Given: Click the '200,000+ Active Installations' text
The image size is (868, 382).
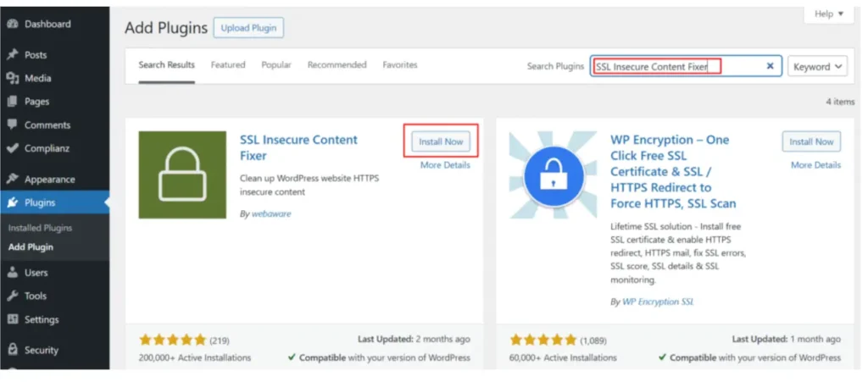Looking at the screenshot, I should pyautogui.click(x=195, y=357).
